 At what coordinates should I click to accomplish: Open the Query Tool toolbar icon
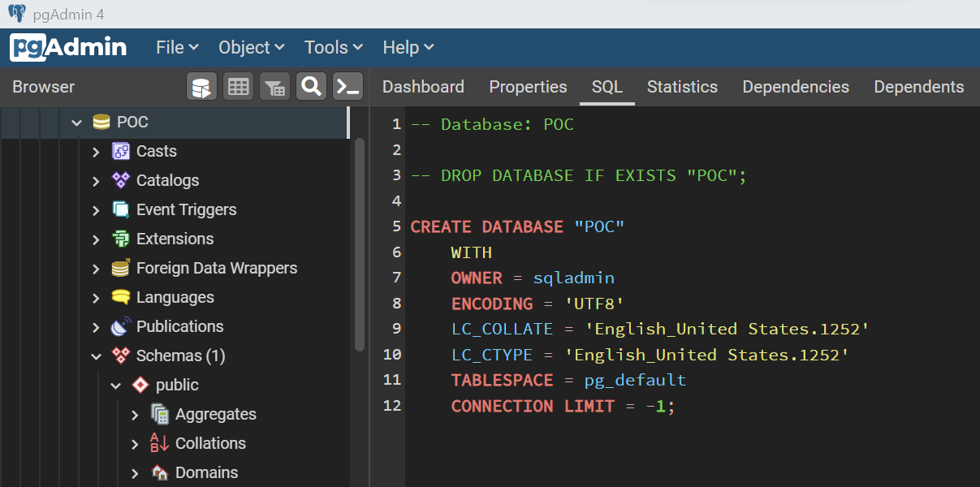(x=202, y=87)
